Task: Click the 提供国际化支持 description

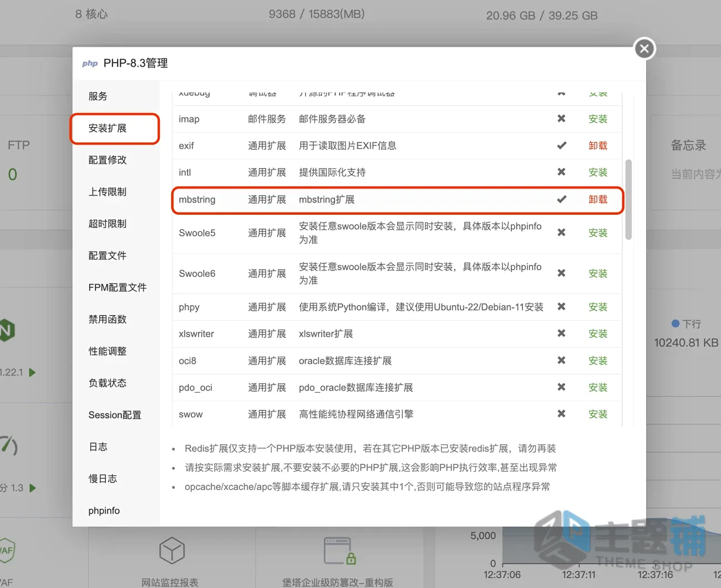Action: pos(332,173)
